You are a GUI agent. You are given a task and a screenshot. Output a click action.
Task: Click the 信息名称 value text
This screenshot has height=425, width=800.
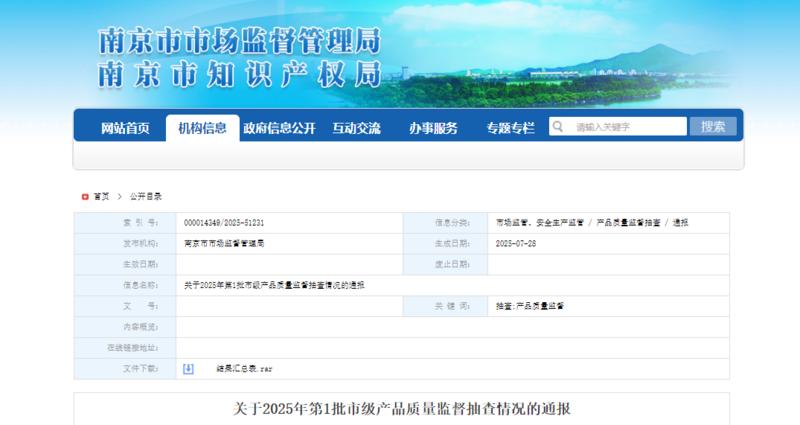click(274, 285)
